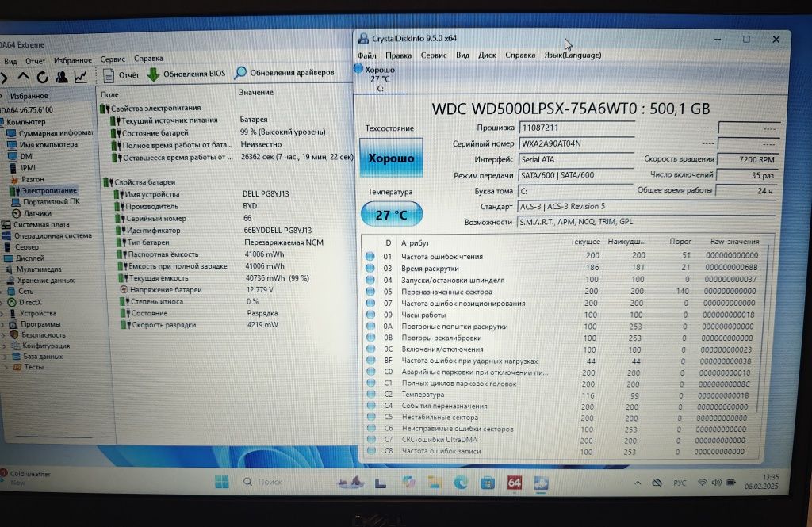
Task: Open Справка menu in AIDA64
Action: [148, 59]
